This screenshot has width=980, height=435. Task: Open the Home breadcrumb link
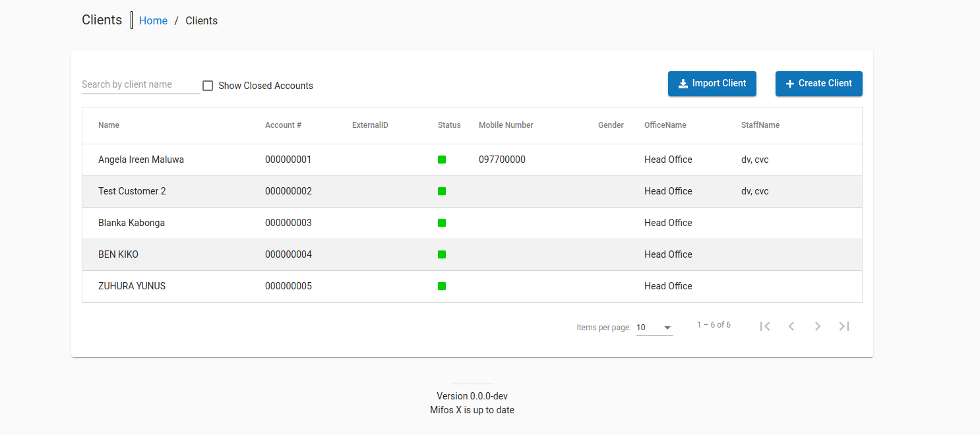point(153,20)
